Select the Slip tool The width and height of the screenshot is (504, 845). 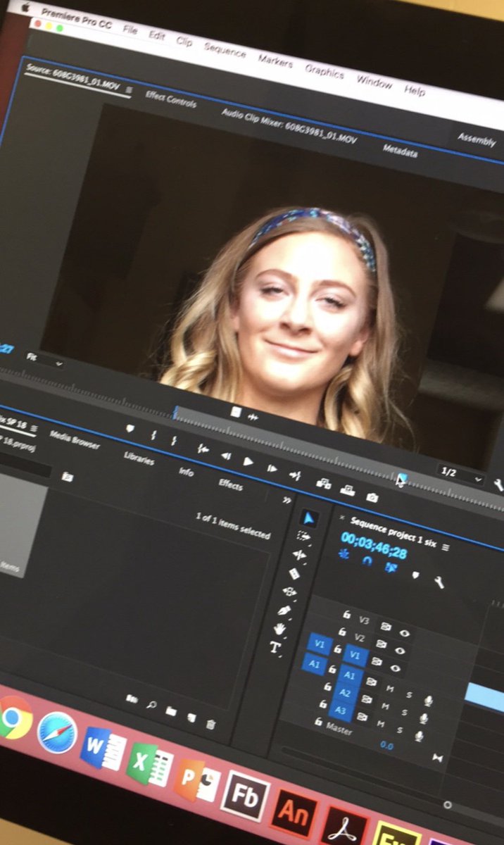point(290,591)
